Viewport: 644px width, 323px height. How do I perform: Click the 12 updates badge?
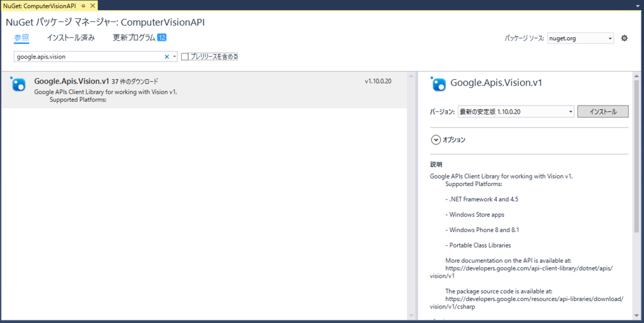162,38
